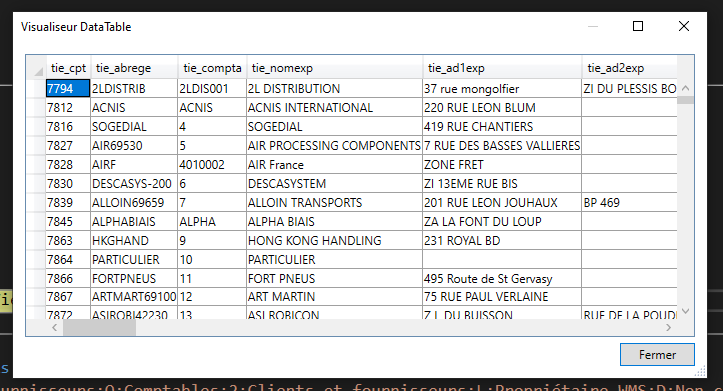
Task: Select cell 419 RUE CHANTIERS
Action: click(502, 126)
